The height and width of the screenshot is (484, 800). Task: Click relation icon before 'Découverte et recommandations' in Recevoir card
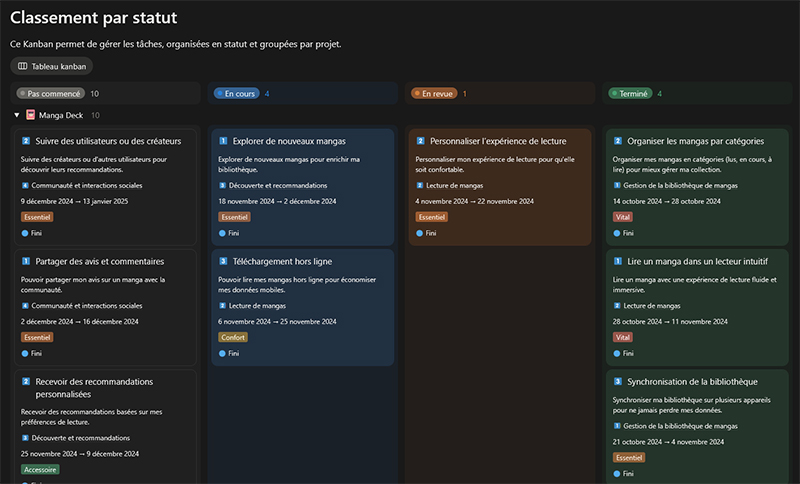(x=25, y=438)
